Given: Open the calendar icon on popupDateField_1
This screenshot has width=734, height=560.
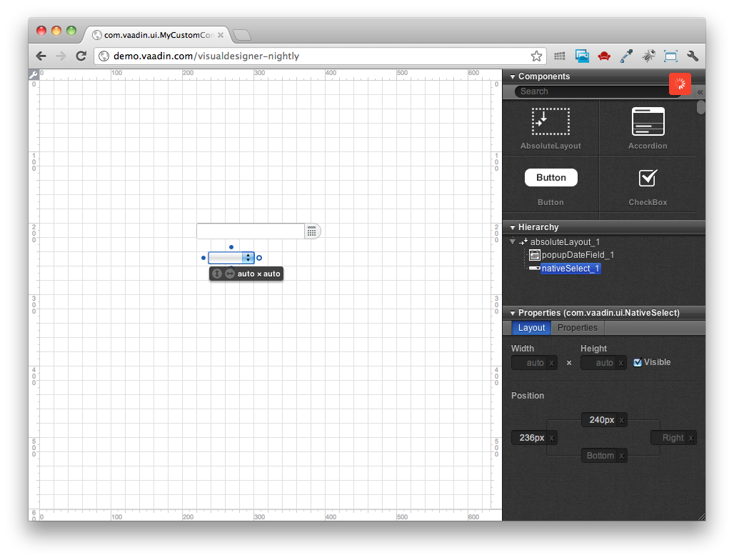Looking at the screenshot, I should 312,231.
